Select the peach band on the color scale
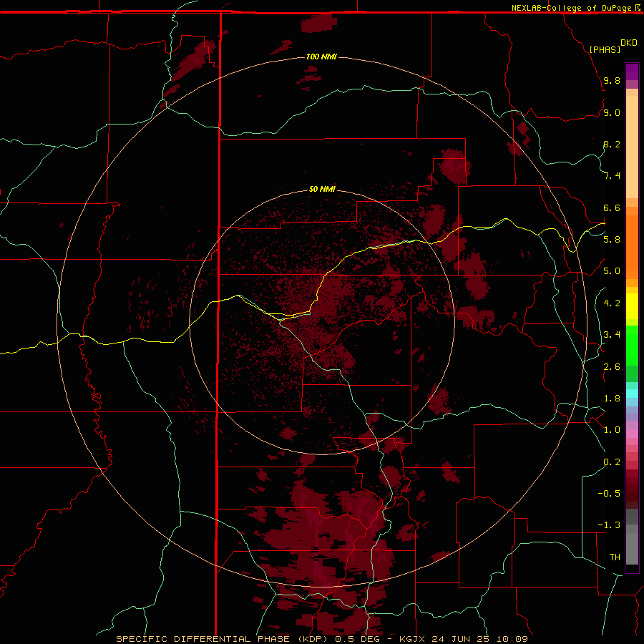Viewport: 644px width, 644px height. (632, 147)
